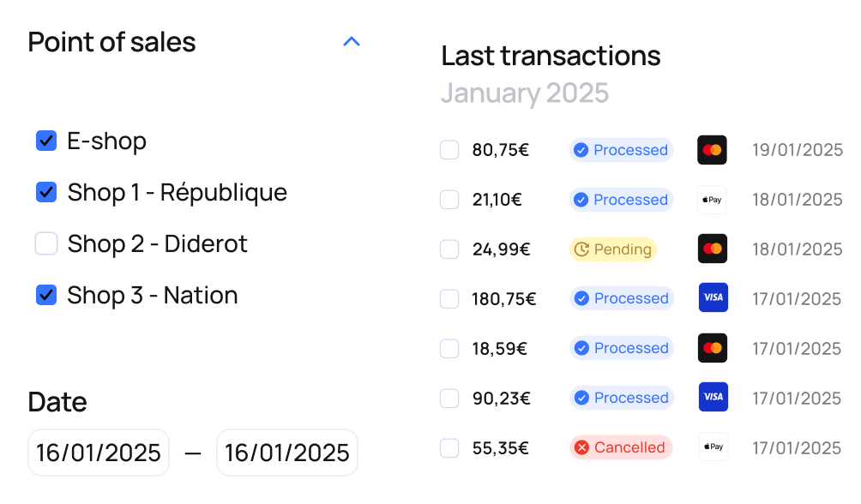Uncheck Shop 3 - Nation checkbox
This screenshot has height=504, width=861.
click(x=46, y=295)
